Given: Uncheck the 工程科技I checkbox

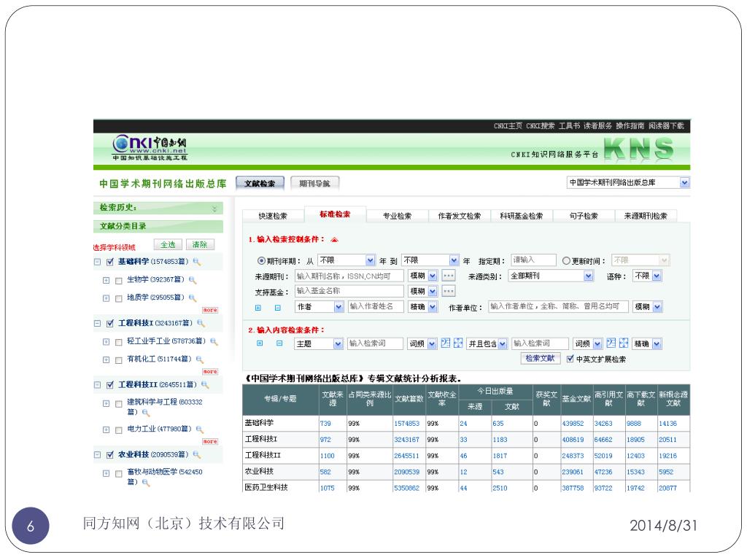Looking at the screenshot, I should [110, 324].
